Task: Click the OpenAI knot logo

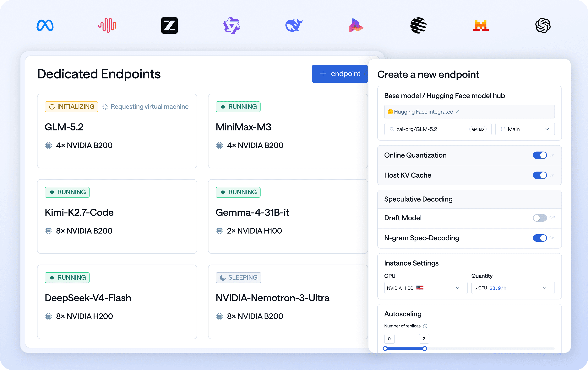Action: (543, 25)
